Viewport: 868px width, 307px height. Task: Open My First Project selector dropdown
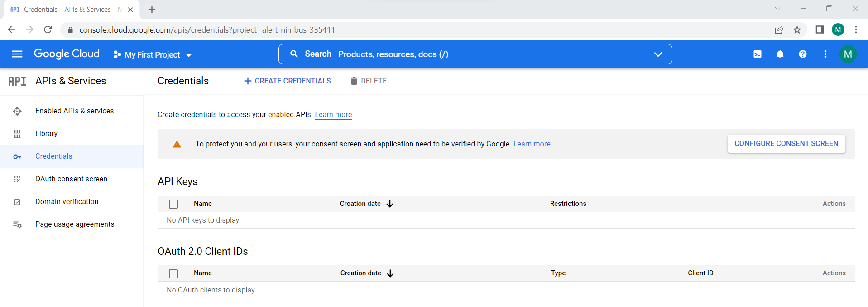point(153,55)
